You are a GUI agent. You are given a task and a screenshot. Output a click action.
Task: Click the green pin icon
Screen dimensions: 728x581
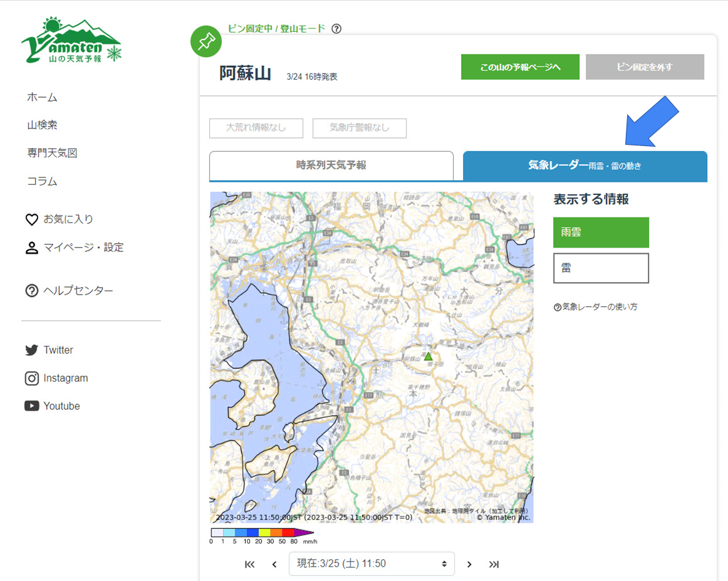point(206,41)
